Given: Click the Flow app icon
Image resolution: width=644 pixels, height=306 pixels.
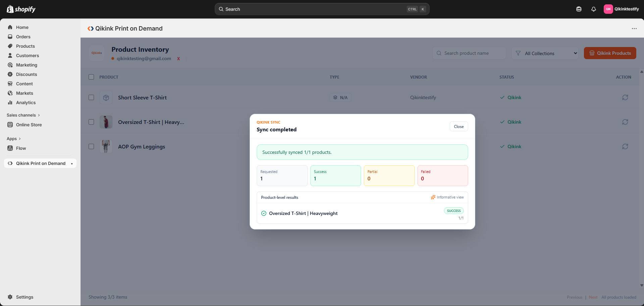Looking at the screenshot, I should [10, 148].
